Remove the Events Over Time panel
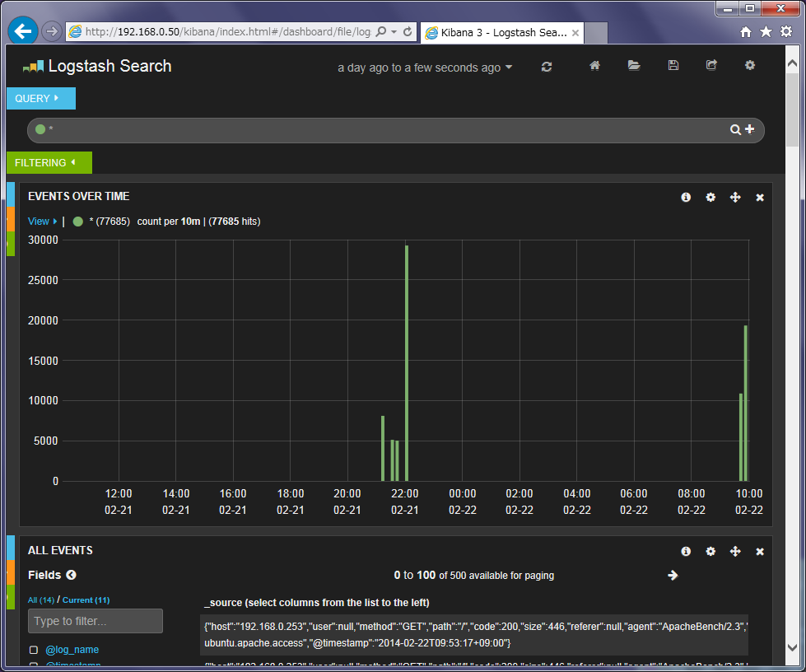 (x=760, y=198)
